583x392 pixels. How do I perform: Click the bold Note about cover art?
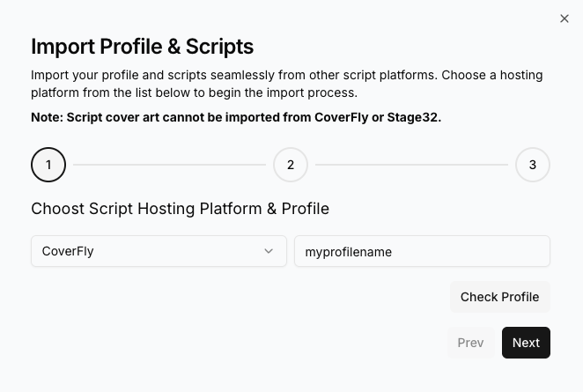(x=236, y=116)
